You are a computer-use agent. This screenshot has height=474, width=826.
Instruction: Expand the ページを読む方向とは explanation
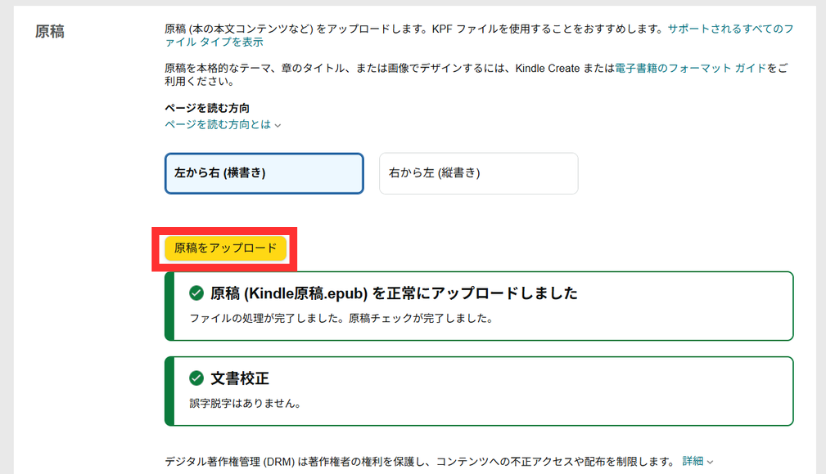(218, 124)
